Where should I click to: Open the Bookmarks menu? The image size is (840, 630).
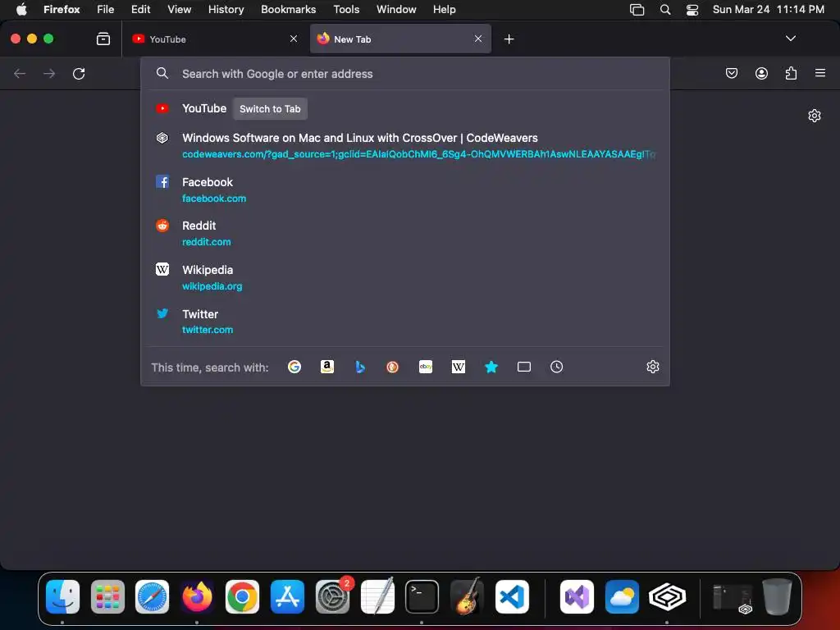point(288,10)
